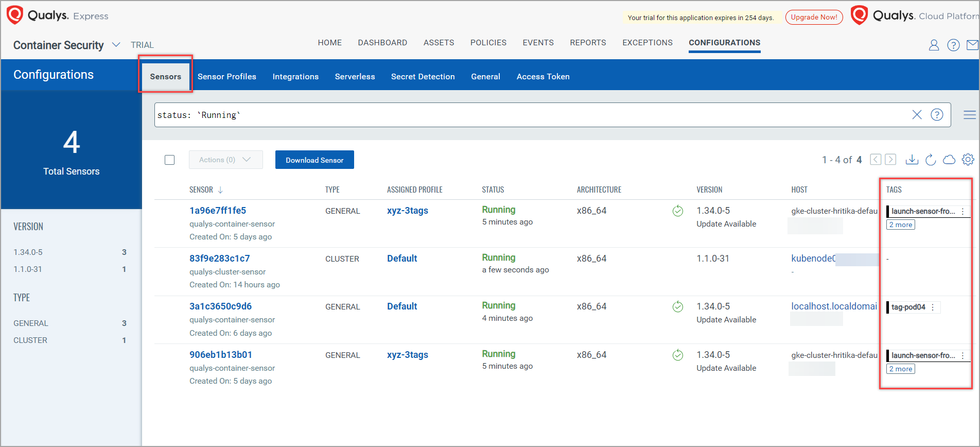The image size is (980, 447).
Task: Click update icon for sensor 1a96e7ff1fe5
Action: [x=678, y=211]
